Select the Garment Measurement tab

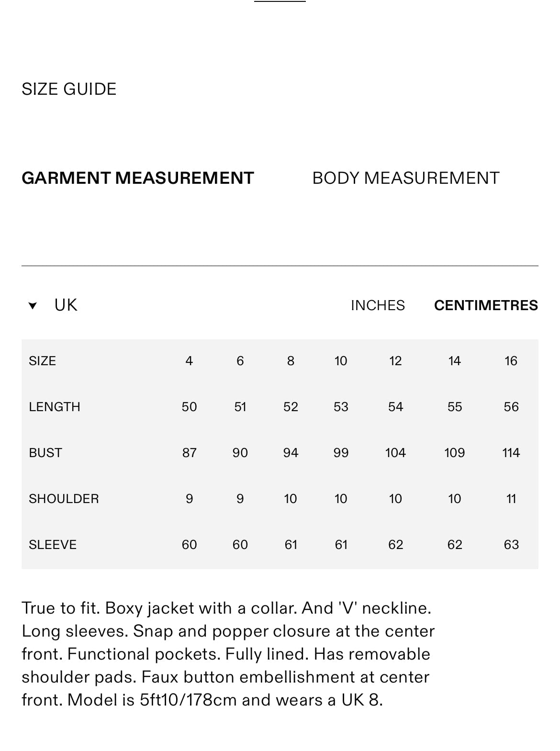tap(137, 178)
